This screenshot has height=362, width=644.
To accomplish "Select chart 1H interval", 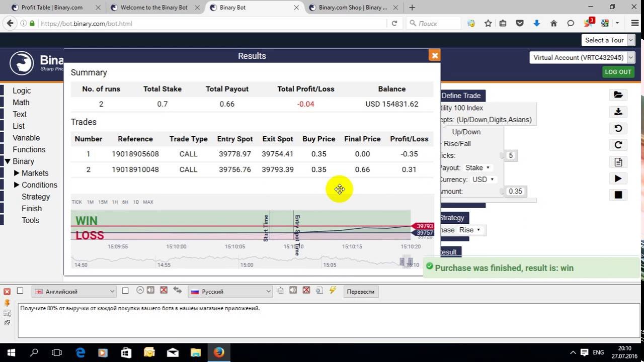I will [115, 202].
